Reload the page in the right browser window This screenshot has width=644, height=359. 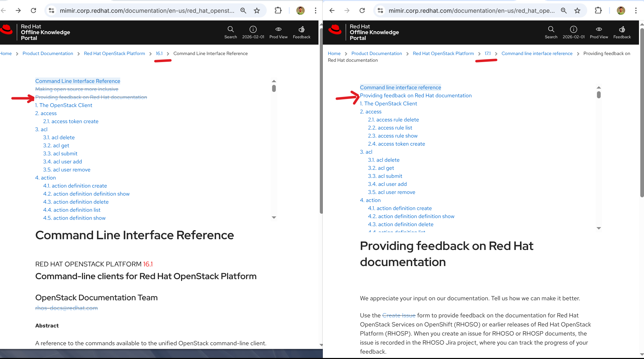362,10
